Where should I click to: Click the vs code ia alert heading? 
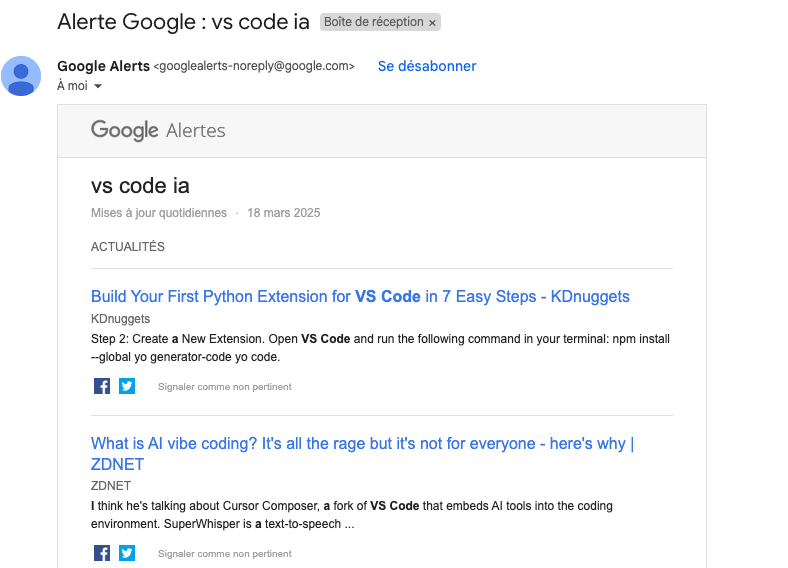pyautogui.click(x=140, y=185)
